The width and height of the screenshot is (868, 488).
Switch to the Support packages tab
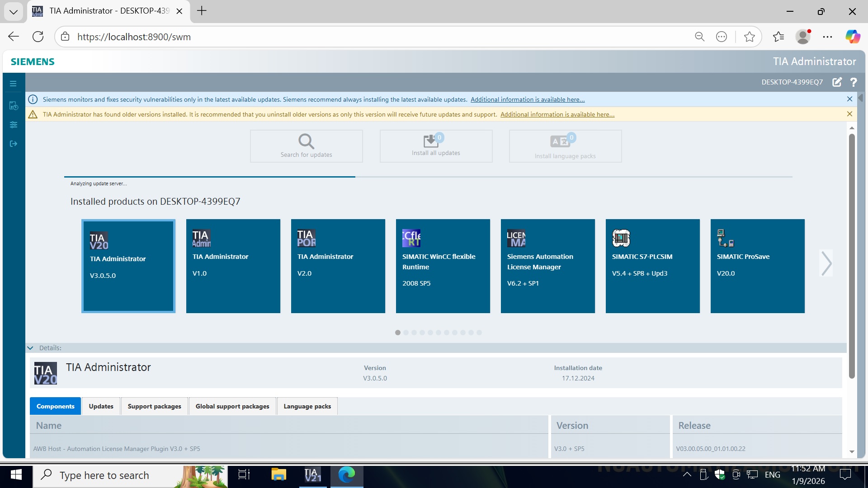point(154,406)
